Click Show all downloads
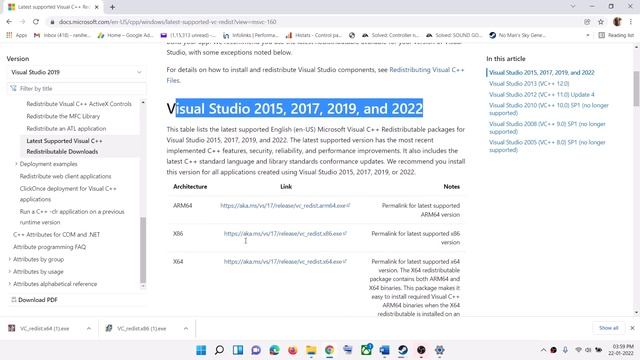The height and width of the screenshot is (360, 640). (609, 328)
